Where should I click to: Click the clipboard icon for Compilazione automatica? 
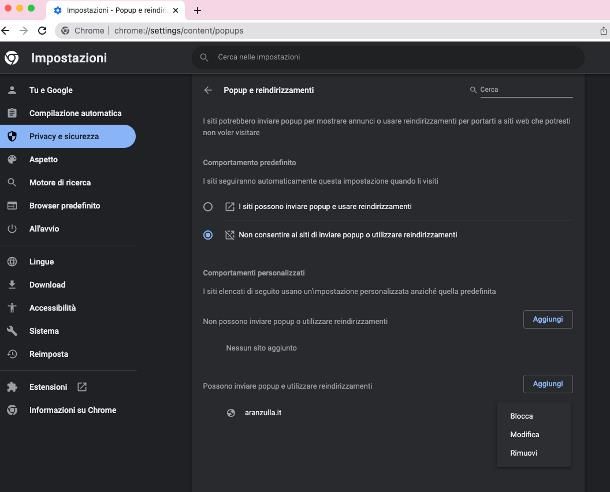click(12, 113)
